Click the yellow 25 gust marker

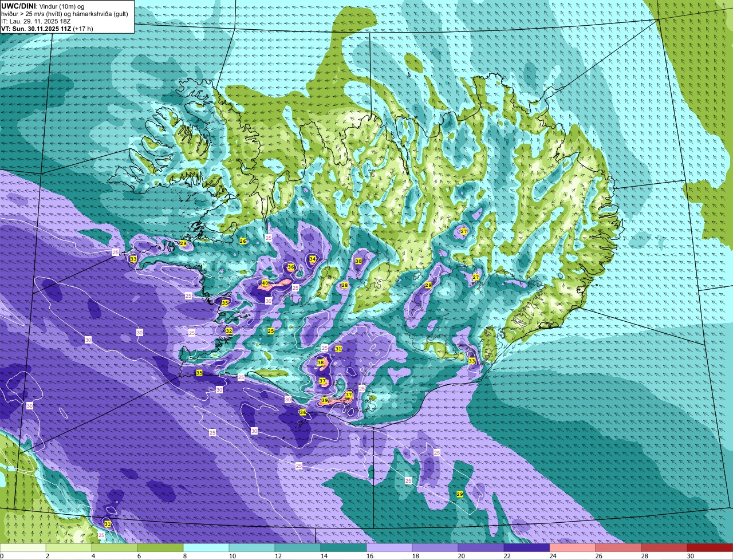271,331
